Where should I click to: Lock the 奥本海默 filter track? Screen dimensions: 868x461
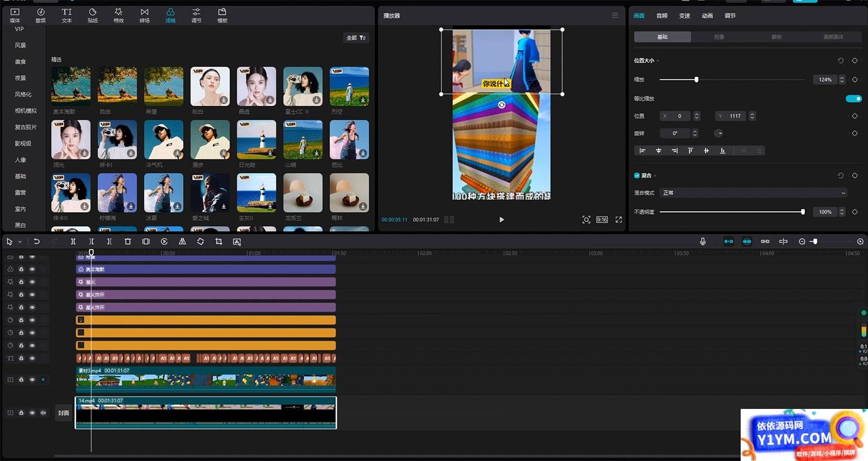(x=21, y=269)
